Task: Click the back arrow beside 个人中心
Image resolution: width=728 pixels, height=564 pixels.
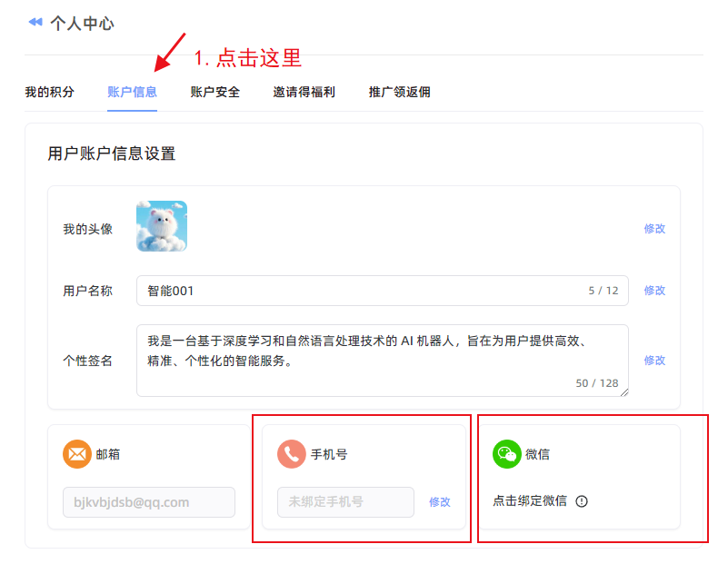Action: [35, 22]
